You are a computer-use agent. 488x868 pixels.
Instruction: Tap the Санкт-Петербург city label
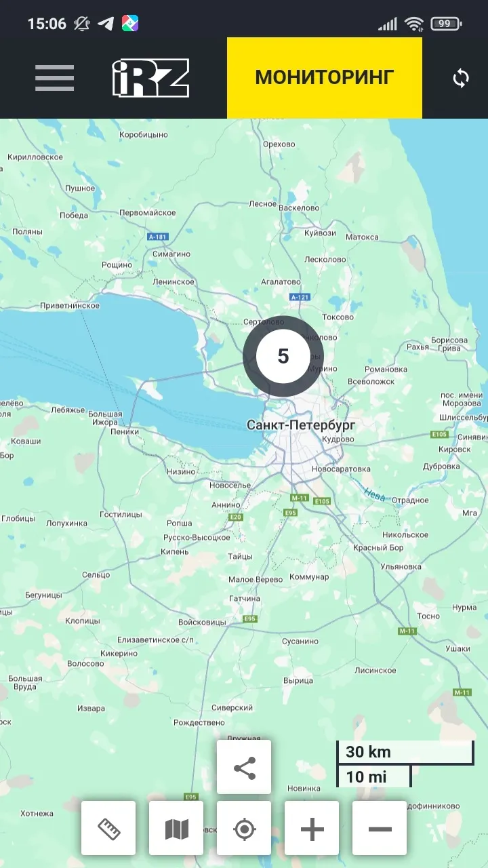301,425
